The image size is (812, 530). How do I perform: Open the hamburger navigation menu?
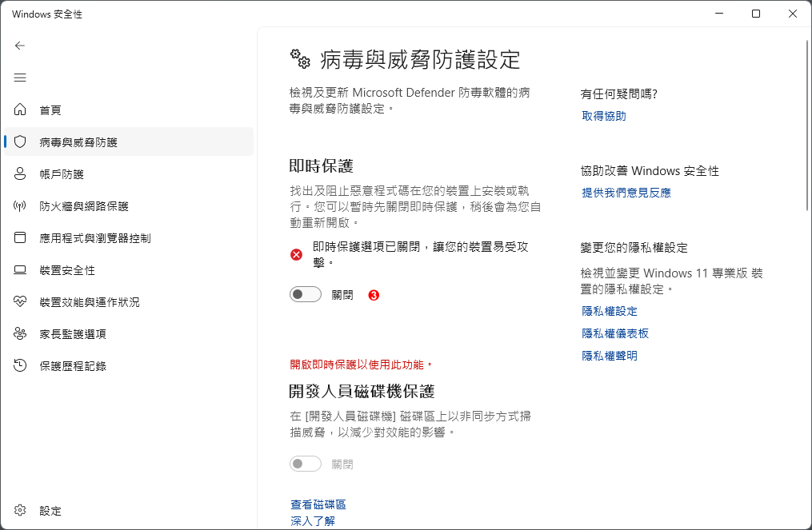pos(20,78)
